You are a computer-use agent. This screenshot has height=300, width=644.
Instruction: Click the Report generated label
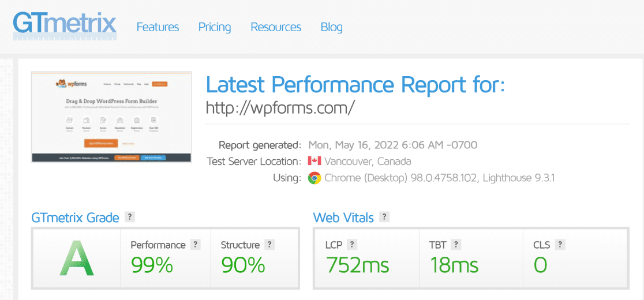click(x=260, y=145)
